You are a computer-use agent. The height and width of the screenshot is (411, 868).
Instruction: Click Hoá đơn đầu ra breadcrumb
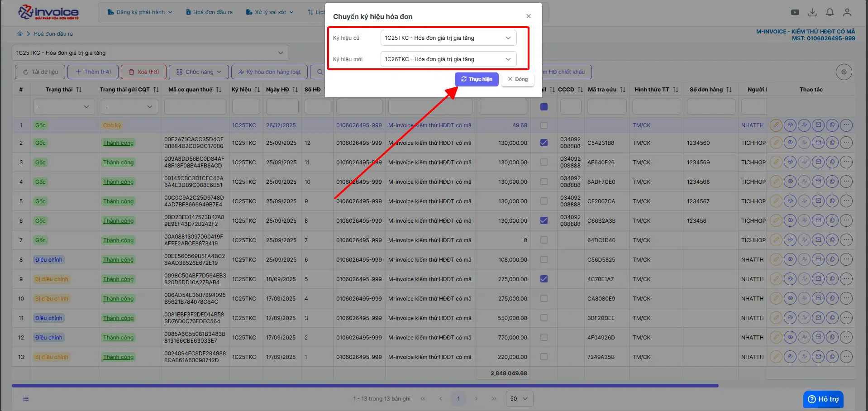53,34
